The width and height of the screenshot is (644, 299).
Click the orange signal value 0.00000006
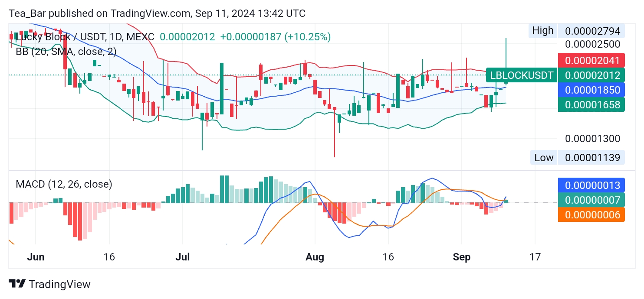(x=591, y=214)
